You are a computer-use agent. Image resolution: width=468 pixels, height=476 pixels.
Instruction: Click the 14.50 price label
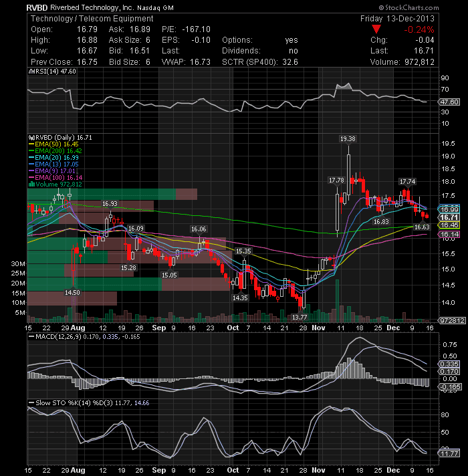tap(72, 293)
